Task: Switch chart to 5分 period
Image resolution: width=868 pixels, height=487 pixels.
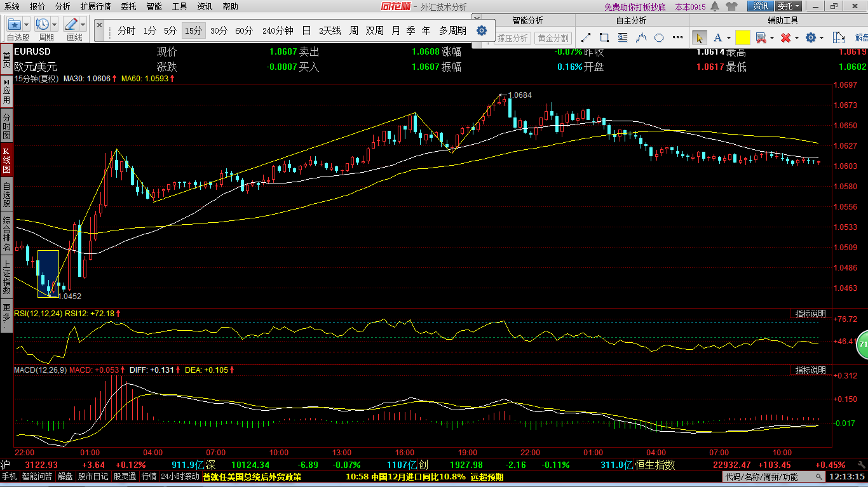Action: 170,30
